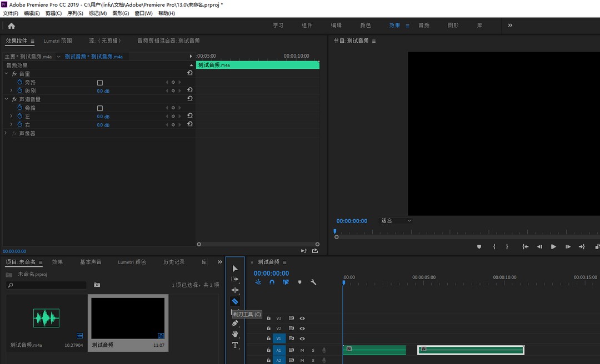Click the 0.0 dB level value slider
The height and width of the screenshot is (364, 600).
coord(103,90)
